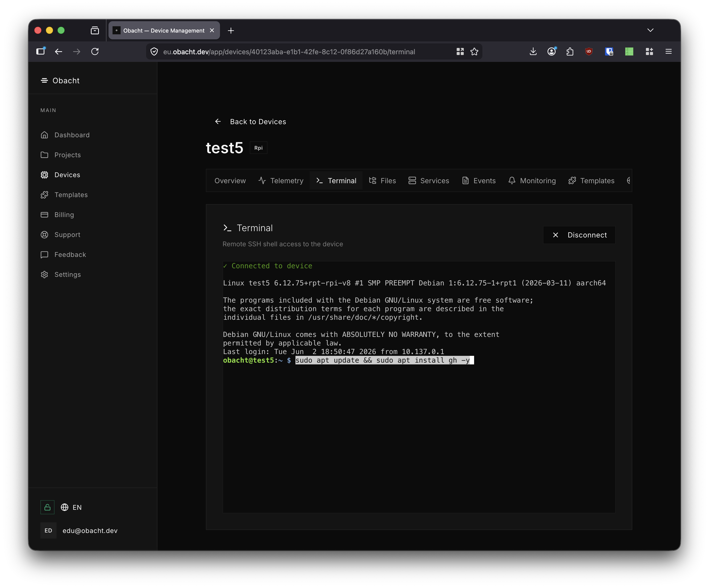Change language via the EN globe selector

point(71,507)
